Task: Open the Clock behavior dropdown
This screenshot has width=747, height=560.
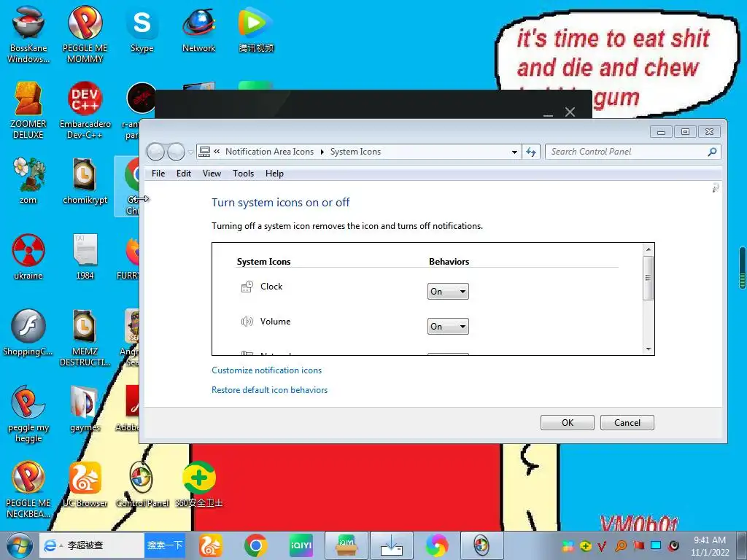Action: coord(448,292)
